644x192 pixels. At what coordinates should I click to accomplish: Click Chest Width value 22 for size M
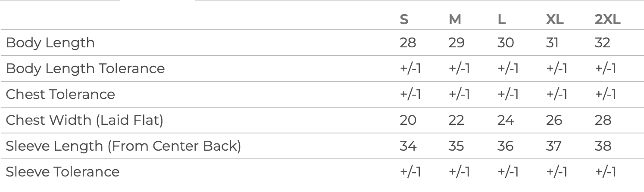[456, 120]
